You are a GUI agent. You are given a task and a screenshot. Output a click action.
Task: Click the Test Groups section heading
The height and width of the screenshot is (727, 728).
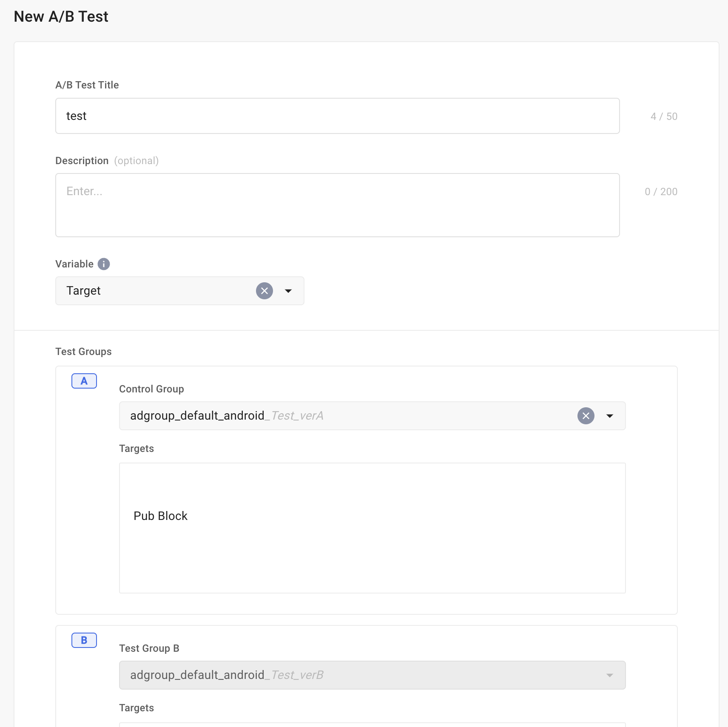83,351
